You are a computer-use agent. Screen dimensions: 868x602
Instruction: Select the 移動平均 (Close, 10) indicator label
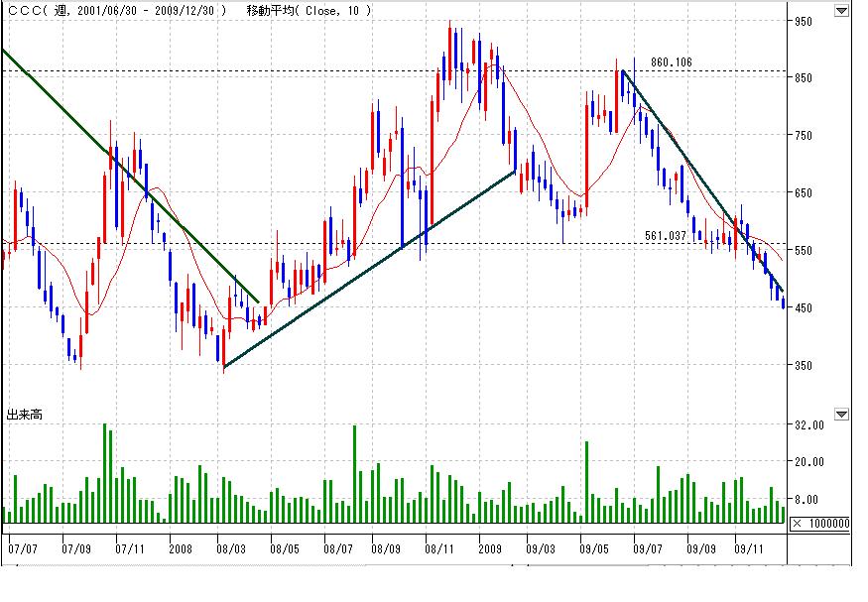click(x=309, y=11)
